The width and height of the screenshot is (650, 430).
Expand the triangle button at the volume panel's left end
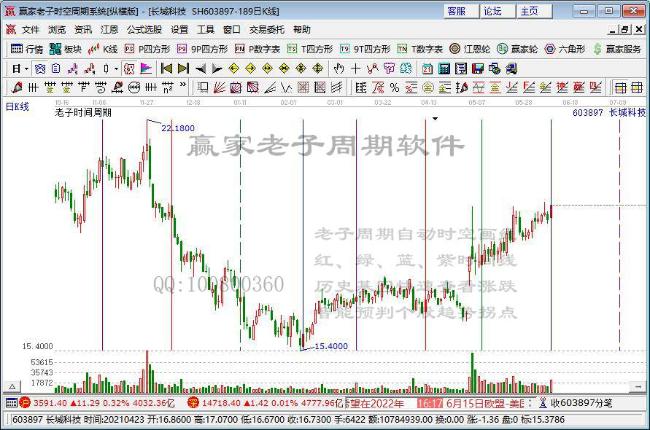tap(12, 386)
